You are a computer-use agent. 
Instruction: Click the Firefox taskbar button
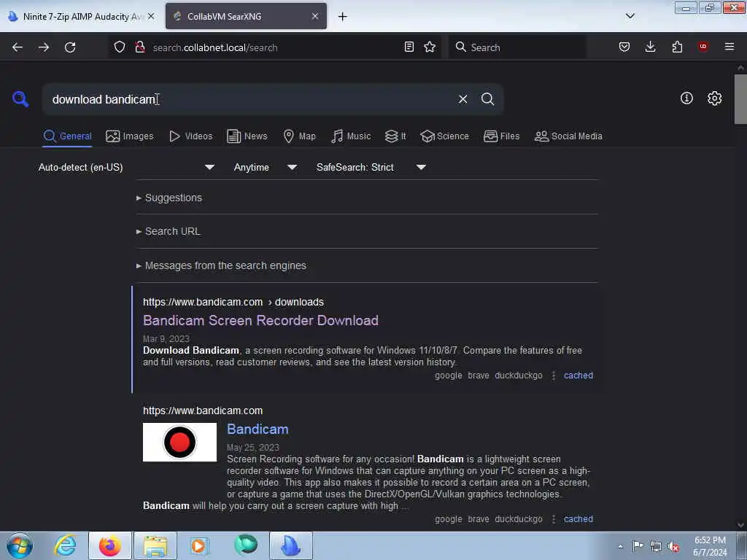(x=110, y=545)
